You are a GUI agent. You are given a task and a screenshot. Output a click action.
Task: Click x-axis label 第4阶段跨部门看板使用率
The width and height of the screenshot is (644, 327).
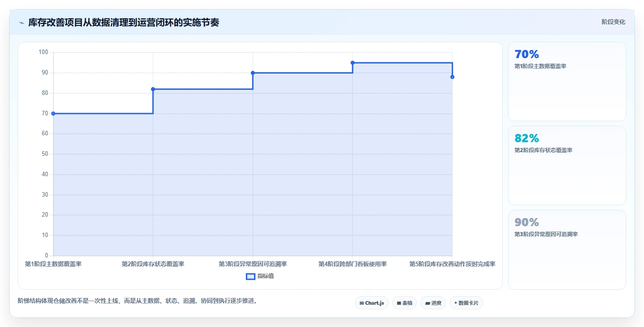coord(352,264)
